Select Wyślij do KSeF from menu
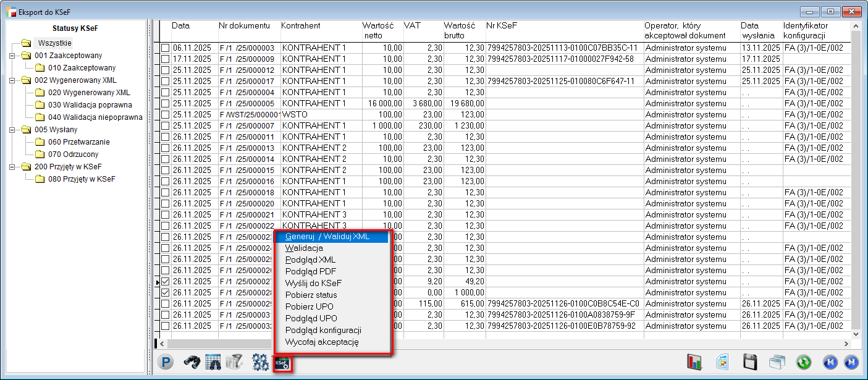This screenshot has height=380, width=868. 313,283
